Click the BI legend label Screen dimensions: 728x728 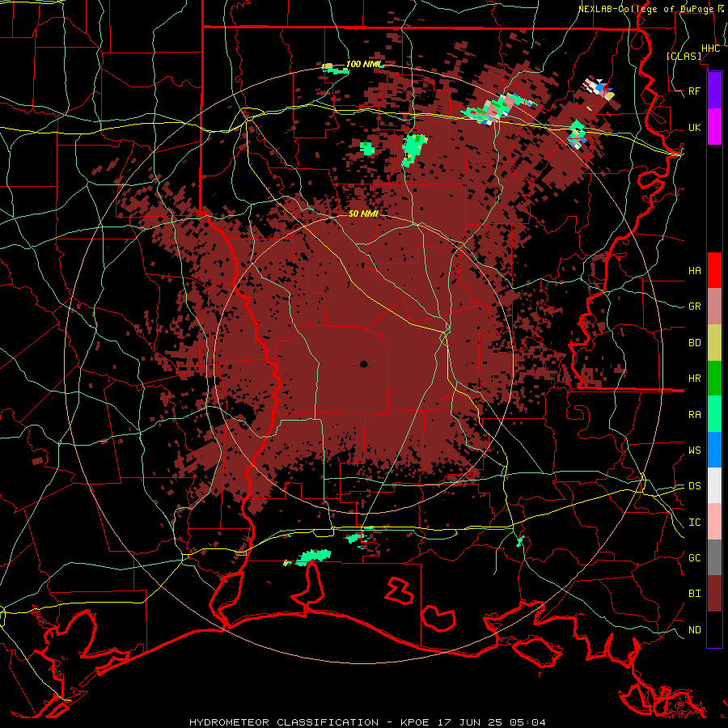tap(694, 594)
